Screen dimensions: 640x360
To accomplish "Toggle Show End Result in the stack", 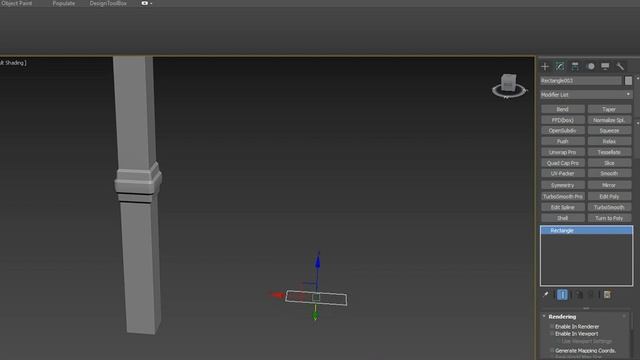I will pyautogui.click(x=562, y=295).
